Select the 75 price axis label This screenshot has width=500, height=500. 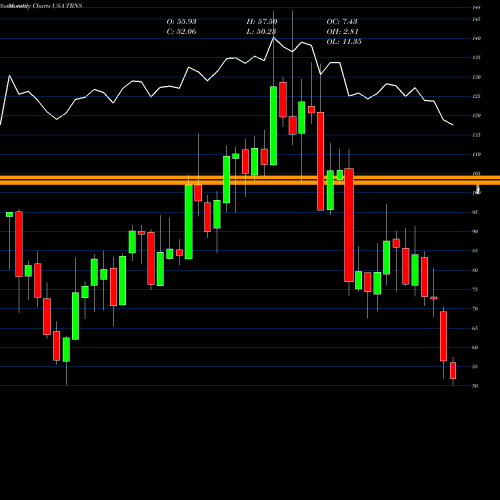475,289
